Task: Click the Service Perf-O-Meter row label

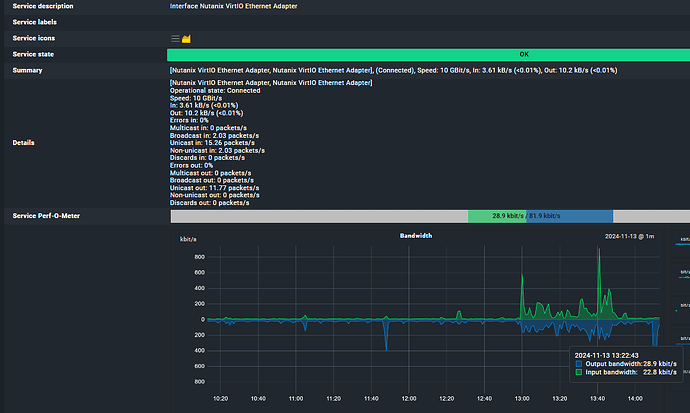Action: point(48,216)
